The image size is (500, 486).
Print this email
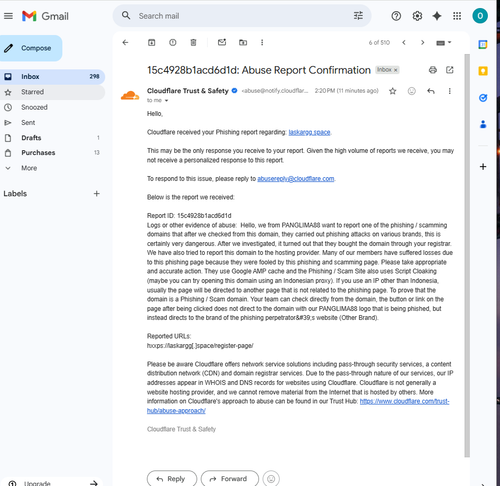click(433, 70)
